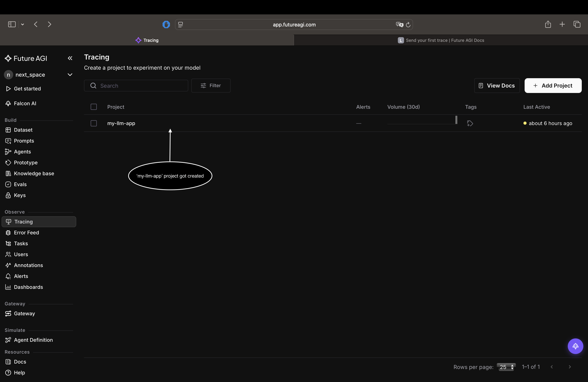The image size is (588, 382).
Task: Collapse the Future AGI sidebar
Action: 70,58
